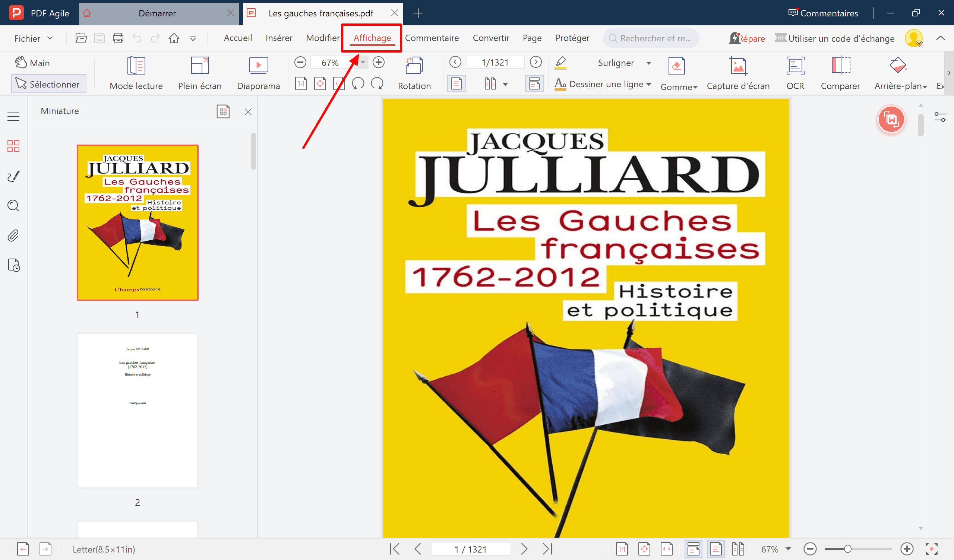Open Mode lecture reading view
Screen dimensions: 954x560
click(x=136, y=73)
